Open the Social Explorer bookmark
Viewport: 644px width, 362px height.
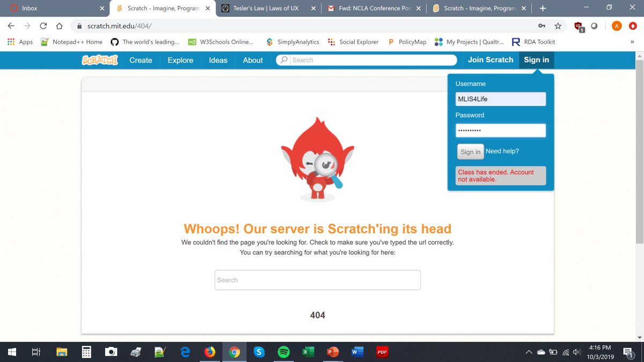tap(353, 42)
